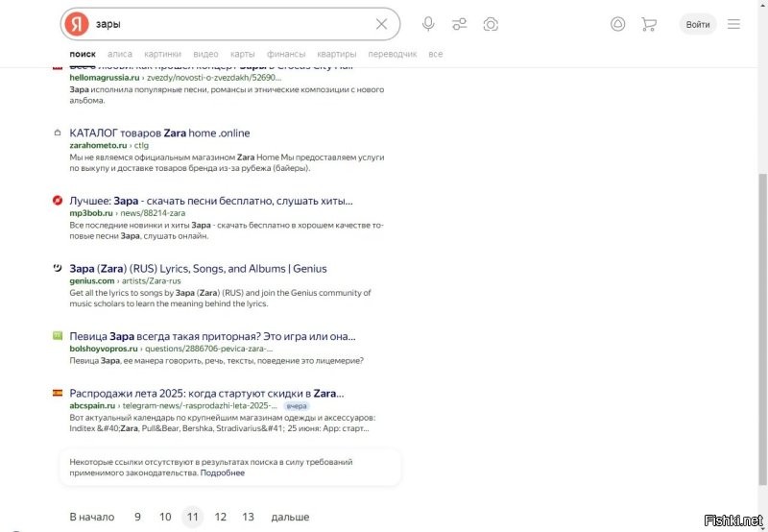Click mp3bob.ru site link
Image resolution: width=768 pixels, height=532 pixels.
coord(91,213)
